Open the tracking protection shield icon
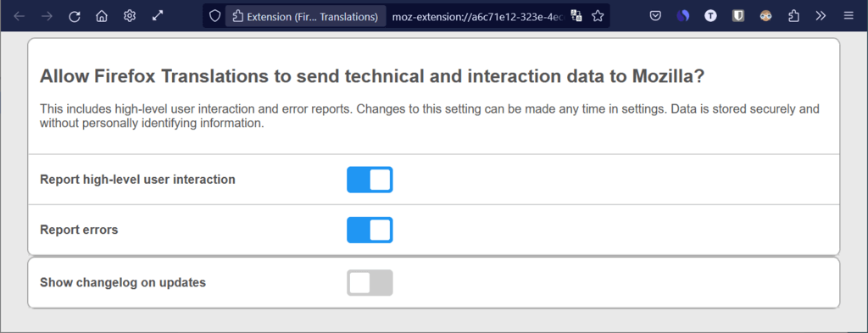 (x=214, y=16)
